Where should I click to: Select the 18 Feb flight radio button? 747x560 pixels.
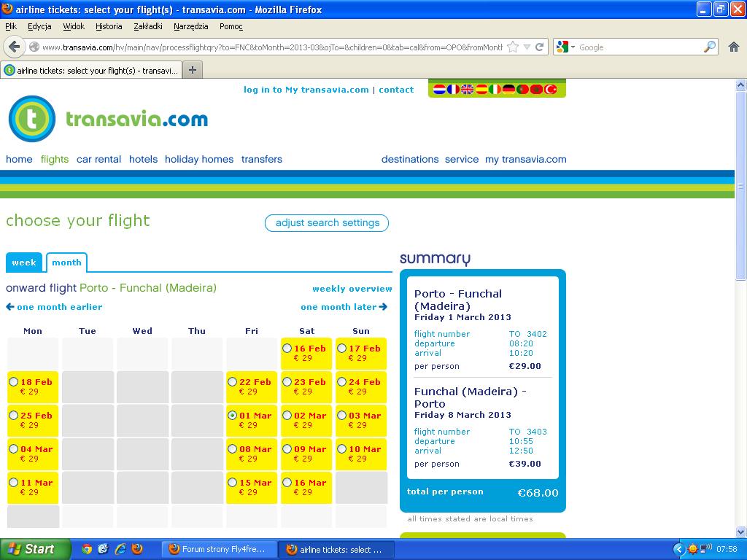[14, 382]
